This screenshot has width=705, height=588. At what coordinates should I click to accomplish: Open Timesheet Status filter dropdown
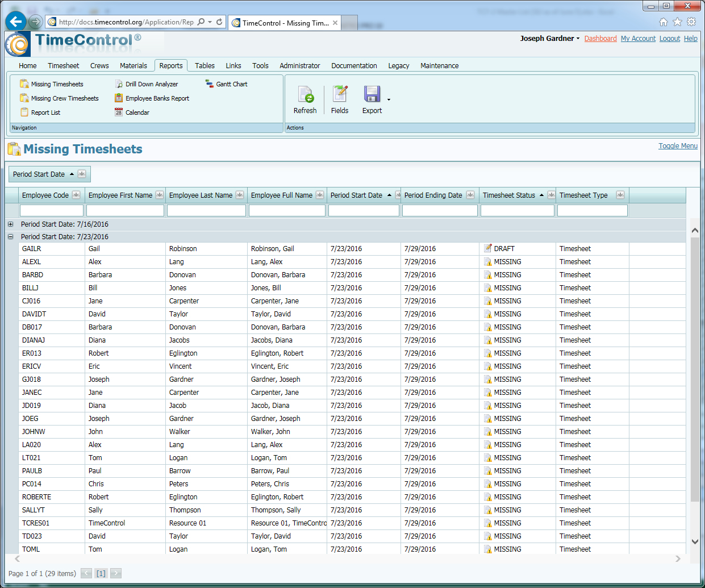pyautogui.click(x=551, y=195)
